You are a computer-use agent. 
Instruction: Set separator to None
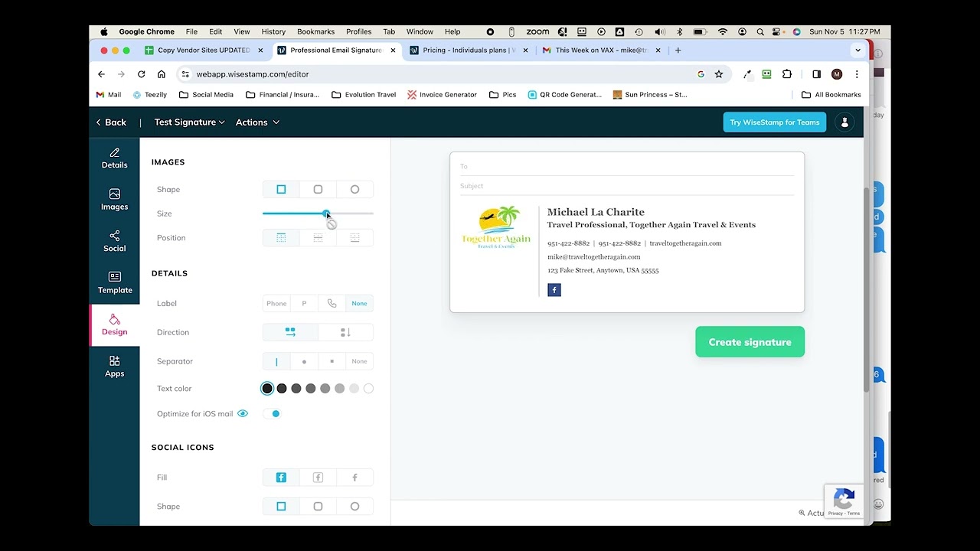tap(359, 361)
